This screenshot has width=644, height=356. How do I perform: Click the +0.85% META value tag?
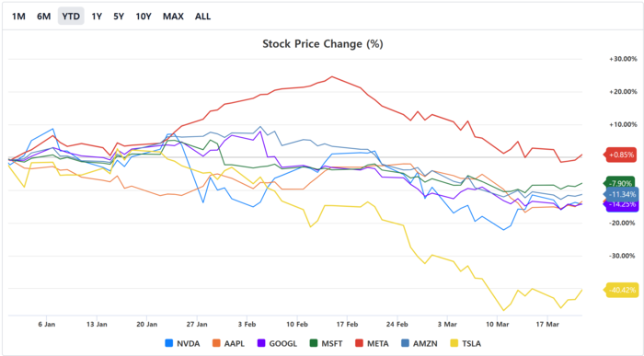pos(621,155)
